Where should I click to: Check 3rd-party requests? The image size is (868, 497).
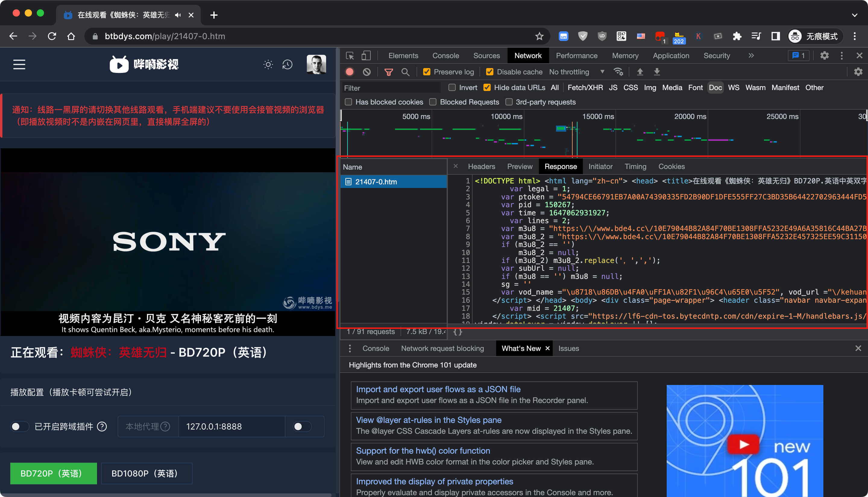[x=509, y=102]
